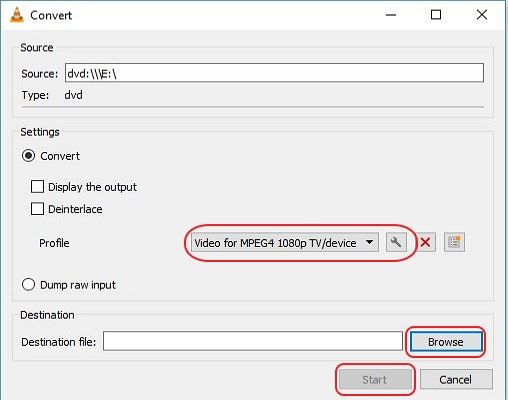Delete selected profile with the red X
Screen dimensions: 508x400
(425, 242)
